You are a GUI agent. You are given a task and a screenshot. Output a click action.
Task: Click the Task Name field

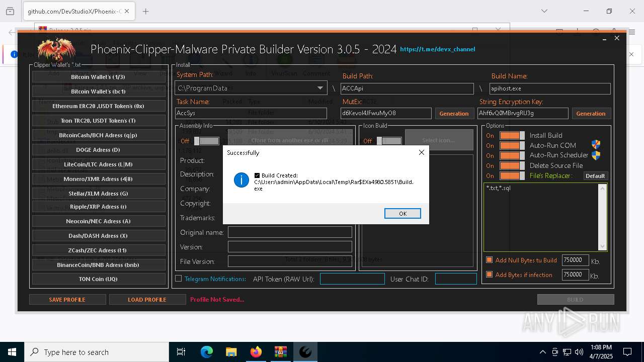(251, 114)
